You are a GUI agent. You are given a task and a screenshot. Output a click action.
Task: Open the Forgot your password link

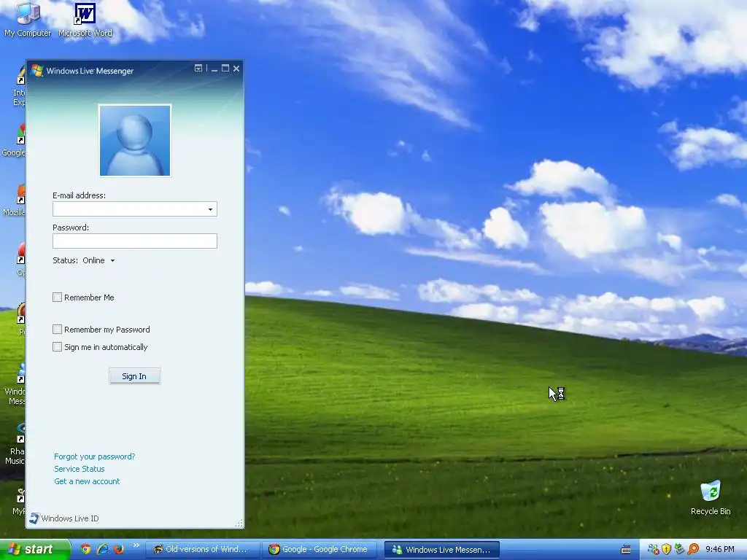click(94, 456)
